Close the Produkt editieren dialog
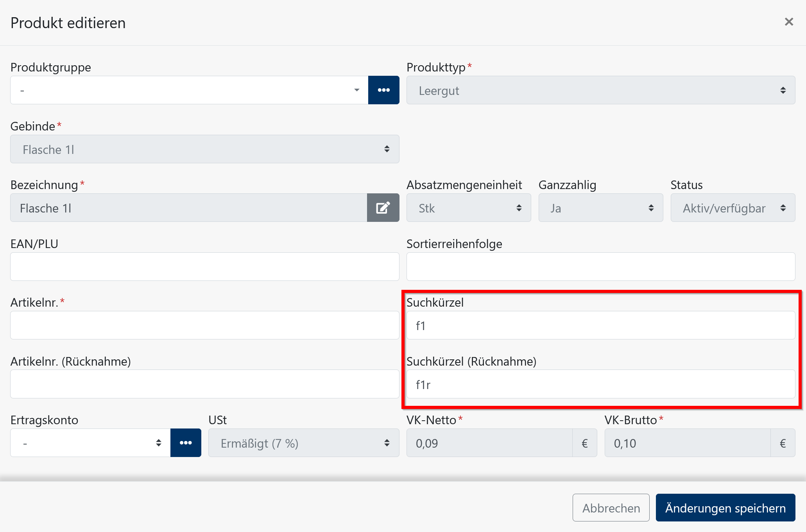806x532 pixels. tap(789, 22)
